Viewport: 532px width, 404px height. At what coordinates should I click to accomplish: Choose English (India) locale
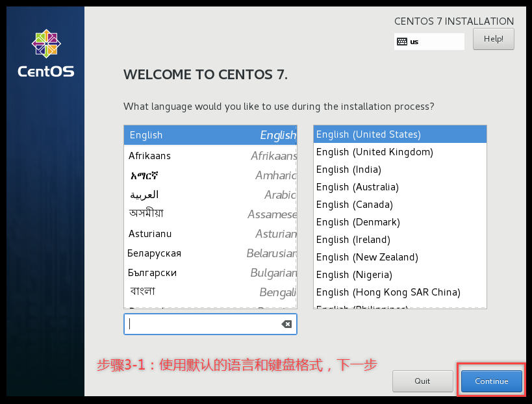click(x=400, y=170)
